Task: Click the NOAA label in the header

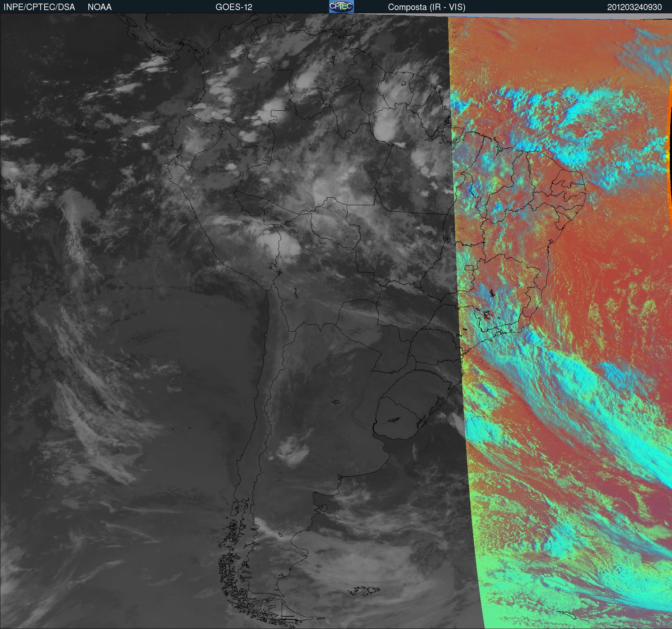Action: 100,7
